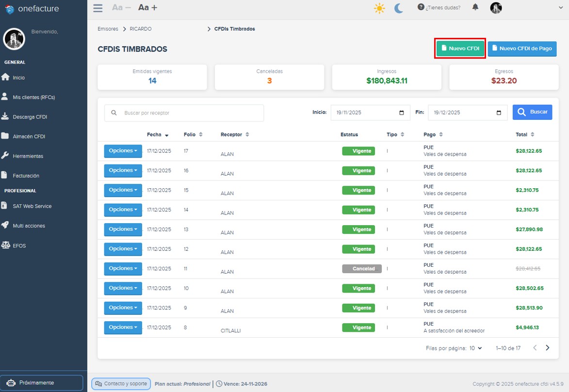Open Descarga CFDI in sidebar

tap(30, 117)
